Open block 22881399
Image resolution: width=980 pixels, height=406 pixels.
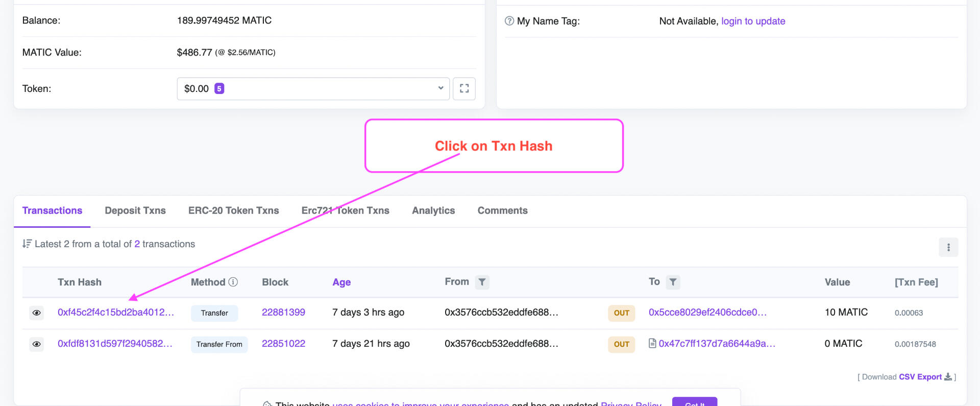point(283,312)
